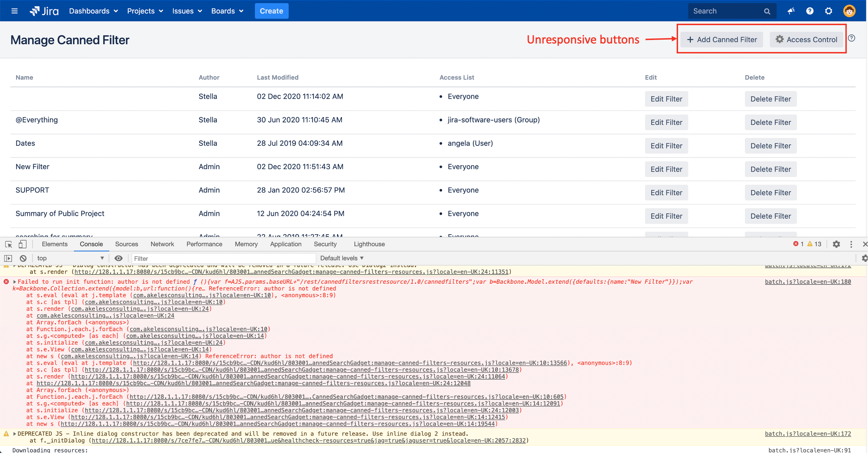Expand the Dashboards dropdown menu
Image resolution: width=868 pixels, height=455 pixels.
(x=93, y=11)
